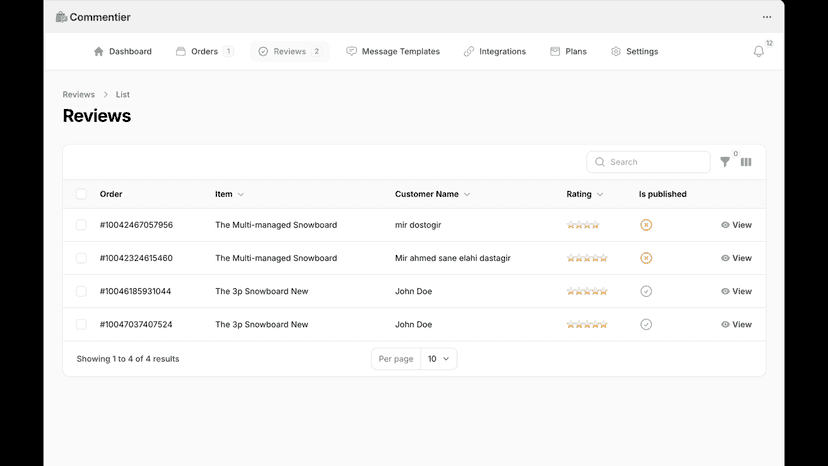The height and width of the screenshot is (466, 828).
Task: Toggle the select-all checkbox in table header
Action: tap(81, 194)
